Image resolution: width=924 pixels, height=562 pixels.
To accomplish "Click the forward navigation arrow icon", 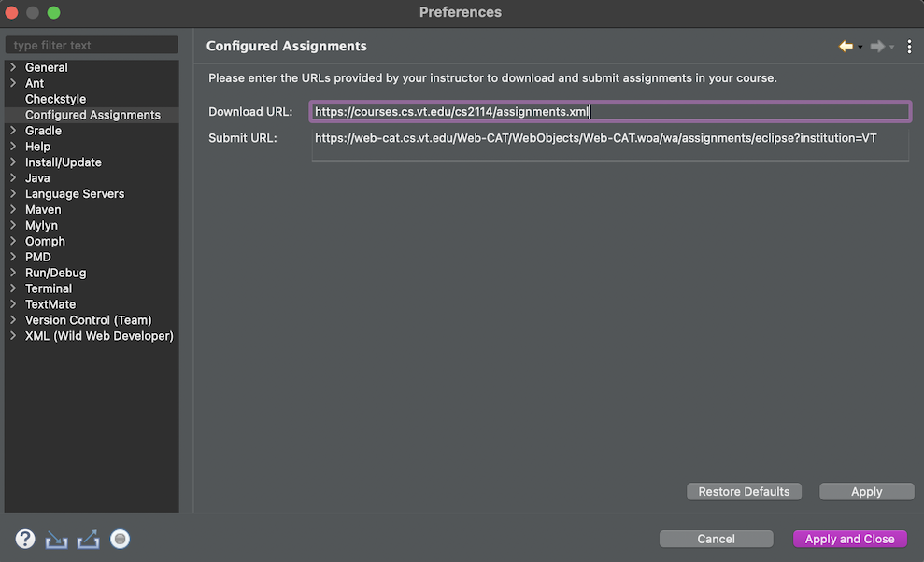I will click(875, 45).
